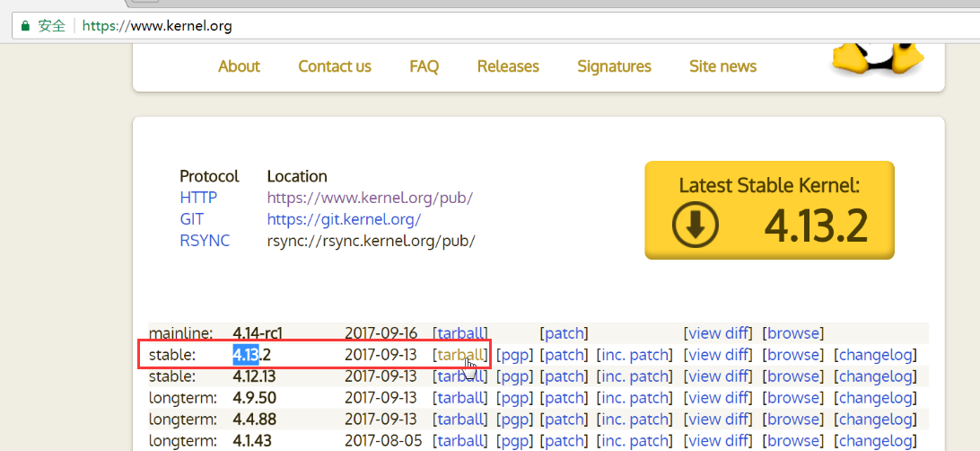View diff for longterm 4.4.88
Viewport: 980px width, 451px height.
718,419
